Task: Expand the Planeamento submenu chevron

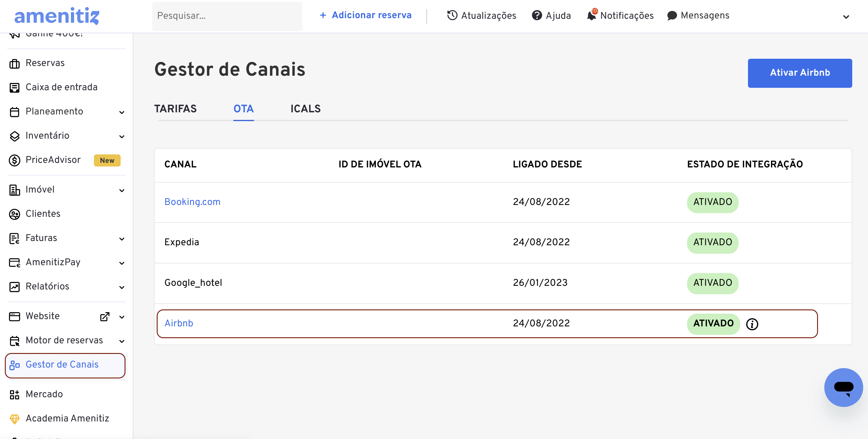Action: click(x=122, y=112)
